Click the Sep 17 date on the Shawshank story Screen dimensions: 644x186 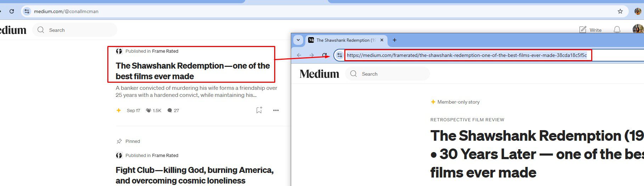click(x=134, y=111)
